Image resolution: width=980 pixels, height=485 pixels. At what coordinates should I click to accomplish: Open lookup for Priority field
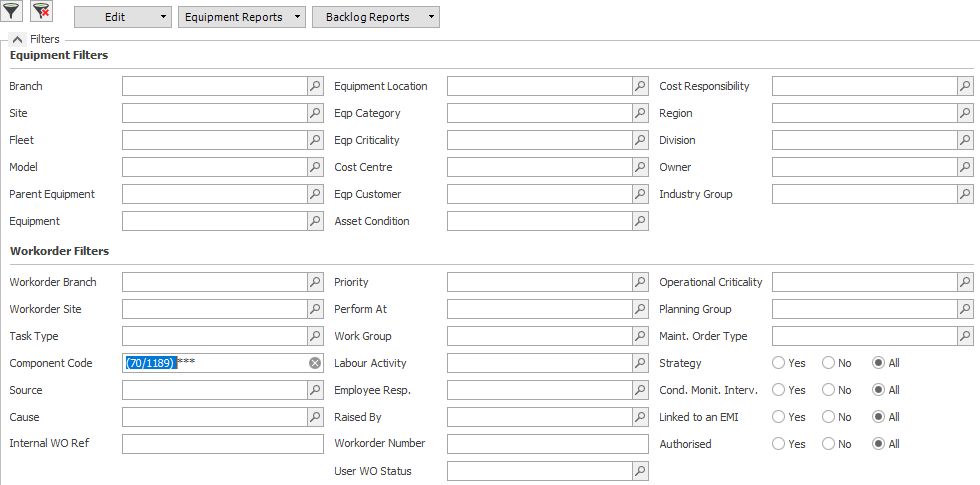640,282
